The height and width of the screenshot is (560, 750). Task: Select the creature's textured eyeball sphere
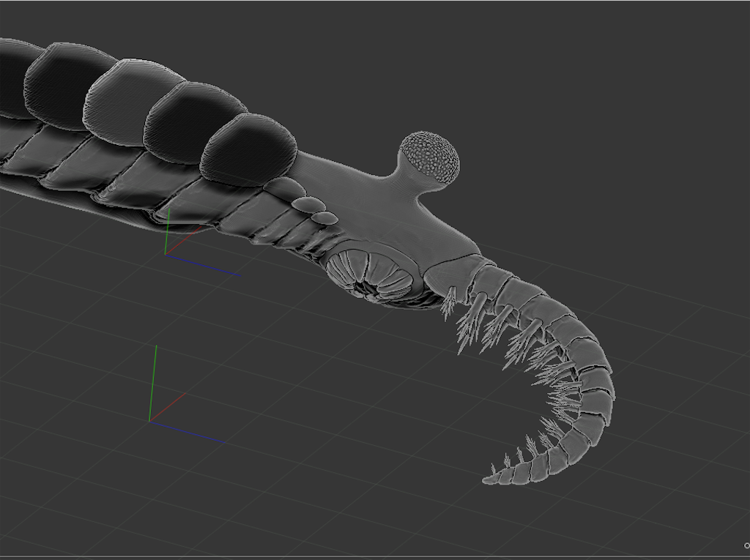point(428,155)
